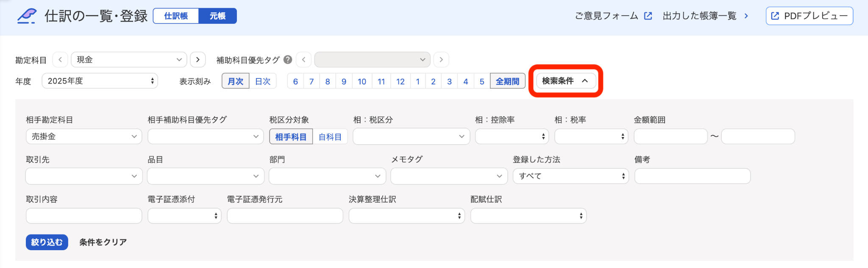Open the メモタグ dropdown
The height and width of the screenshot is (268, 868).
(x=449, y=176)
